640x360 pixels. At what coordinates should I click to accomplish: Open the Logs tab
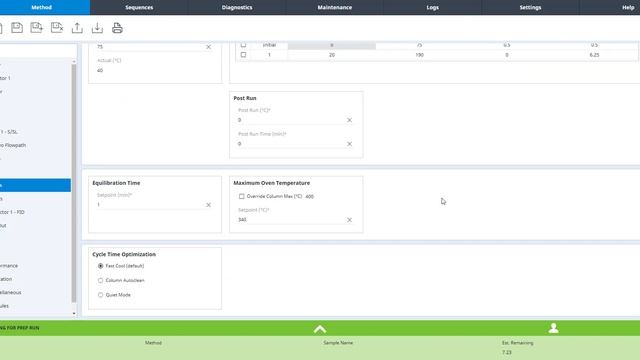[433, 7]
